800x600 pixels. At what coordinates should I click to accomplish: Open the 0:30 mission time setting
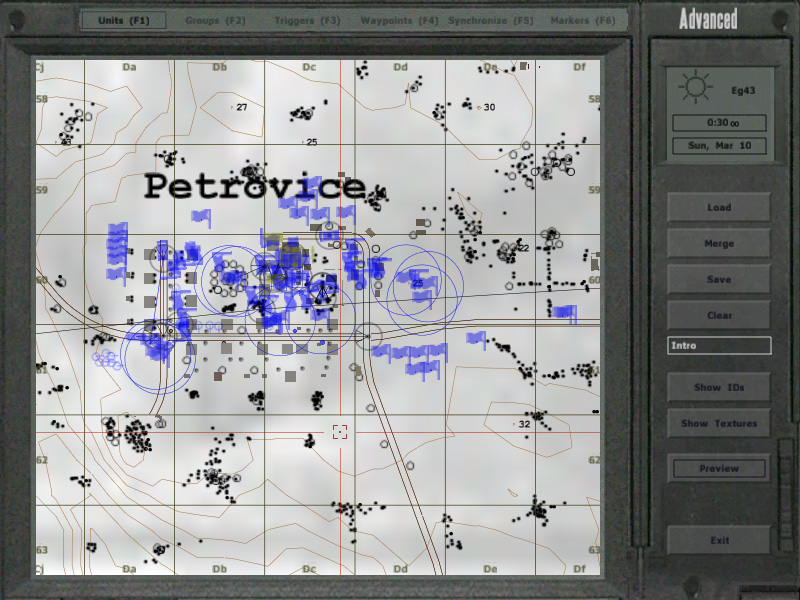719,123
